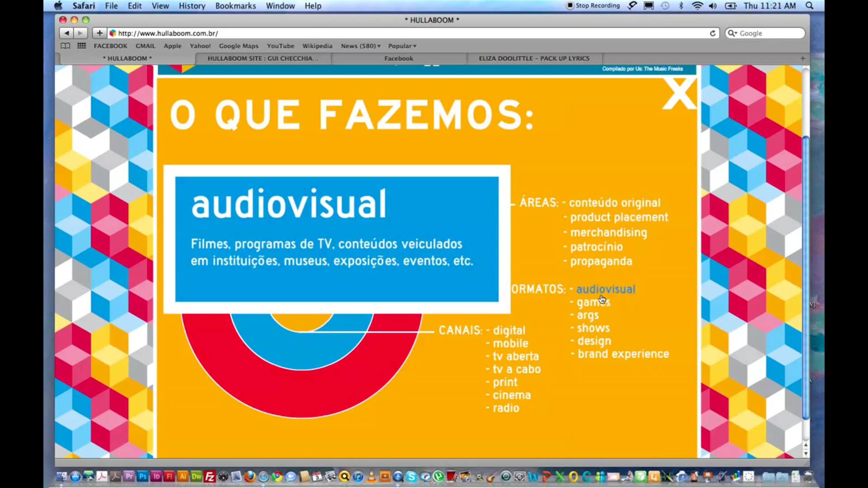868x488 pixels.
Task: Open the Top Sites grid icon
Action: pos(81,46)
